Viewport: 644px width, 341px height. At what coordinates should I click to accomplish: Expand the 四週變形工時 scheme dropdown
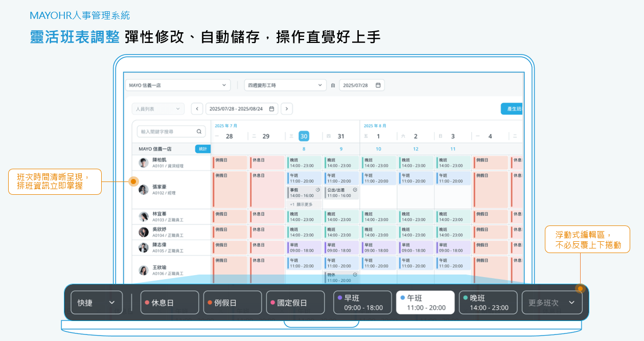point(285,85)
